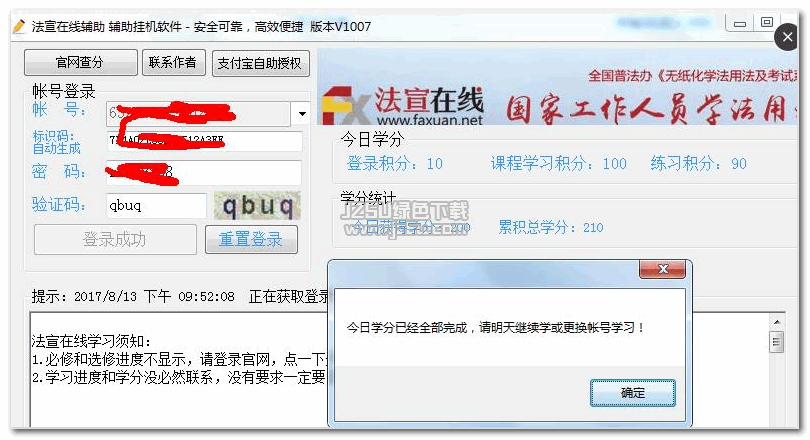Open 官网查分 score lookup

point(81,62)
